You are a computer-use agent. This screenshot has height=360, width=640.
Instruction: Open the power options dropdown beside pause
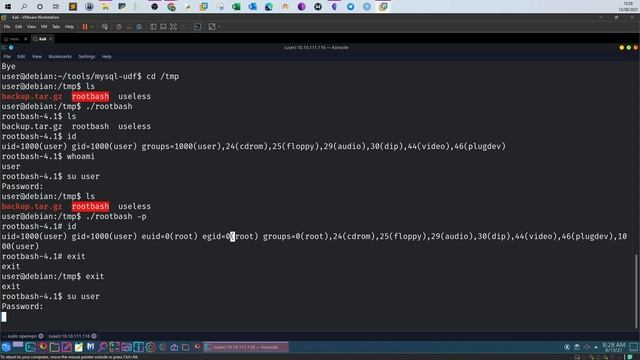92,27
